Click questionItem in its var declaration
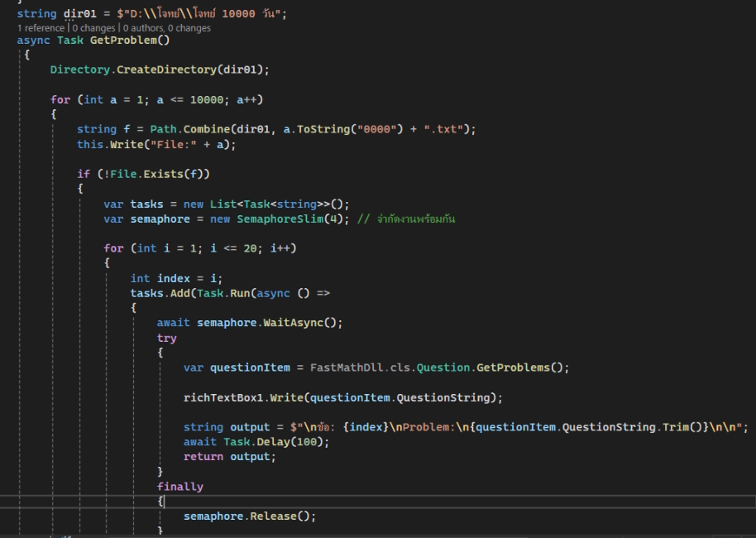Screen dimensions: 756x538 [251, 367]
